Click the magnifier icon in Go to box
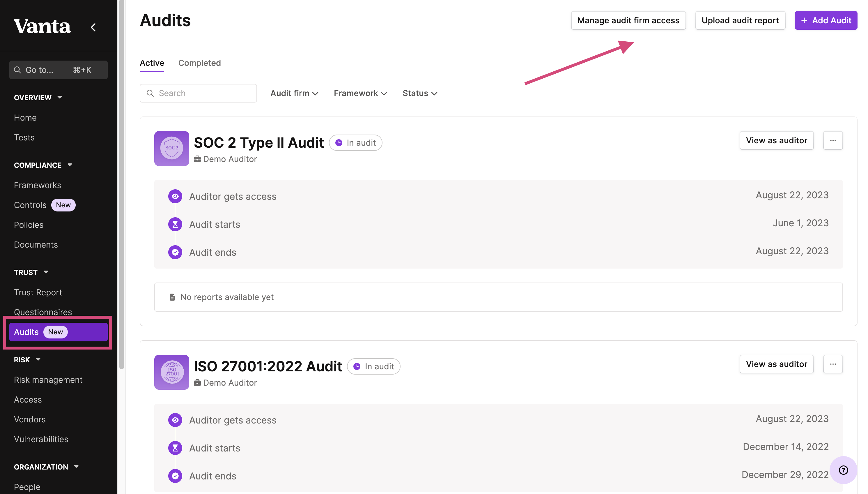This screenshot has width=868, height=494. click(x=17, y=70)
